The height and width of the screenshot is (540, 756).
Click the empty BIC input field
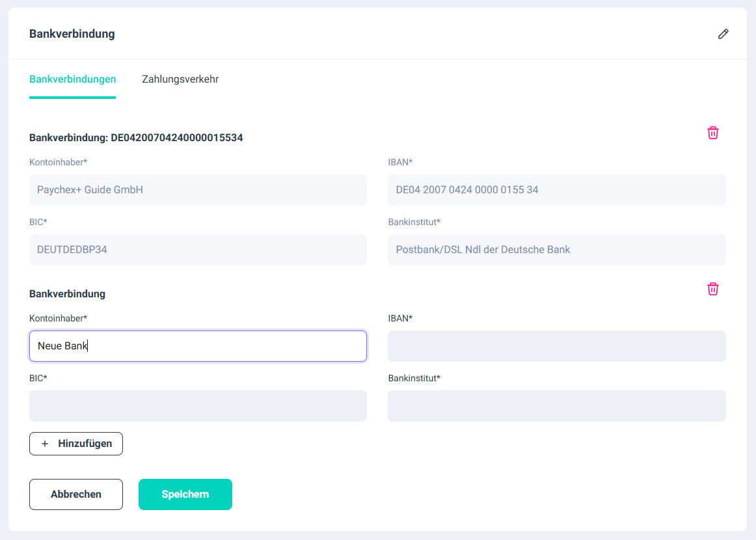pyautogui.click(x=198, y=406)
